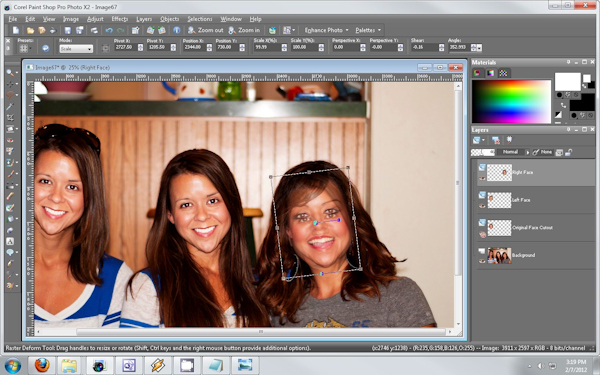Screen dimensions: 600x375
Task: Open the Adjust menu
Action: (x=95, y=19)
